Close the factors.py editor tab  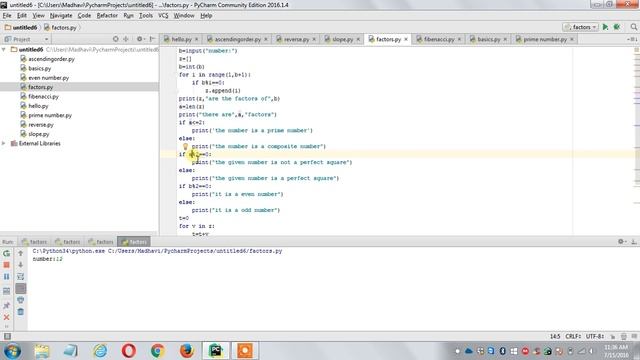click(x=406, y=39)
